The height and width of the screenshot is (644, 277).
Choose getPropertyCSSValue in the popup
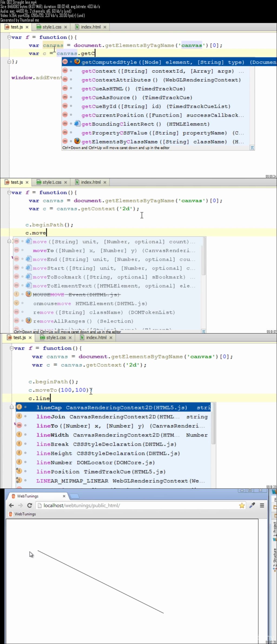pyautogui.click(x=158, y=133)
